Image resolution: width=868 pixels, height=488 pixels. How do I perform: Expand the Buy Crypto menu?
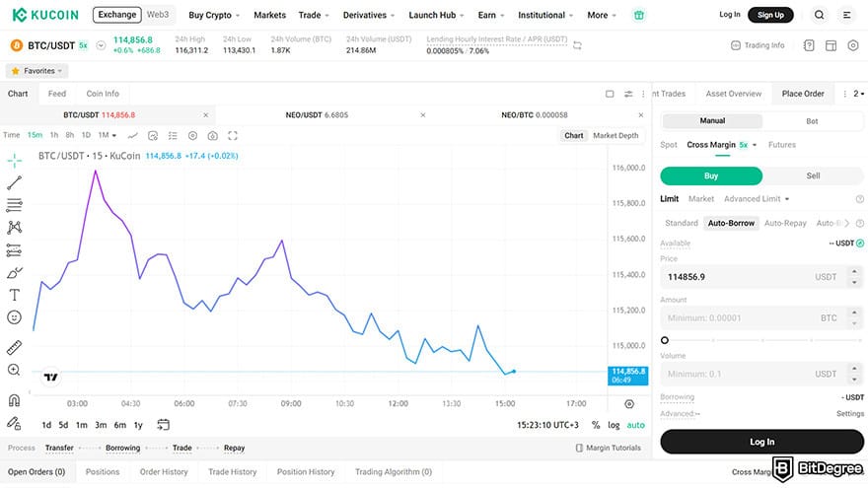tap(214, 15)
